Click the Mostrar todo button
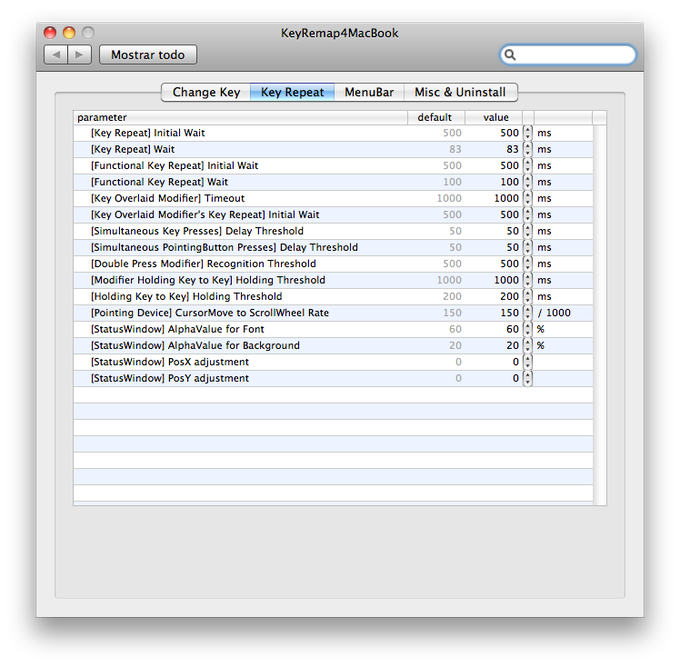680x667 pixels. click(x=148, y=55)
